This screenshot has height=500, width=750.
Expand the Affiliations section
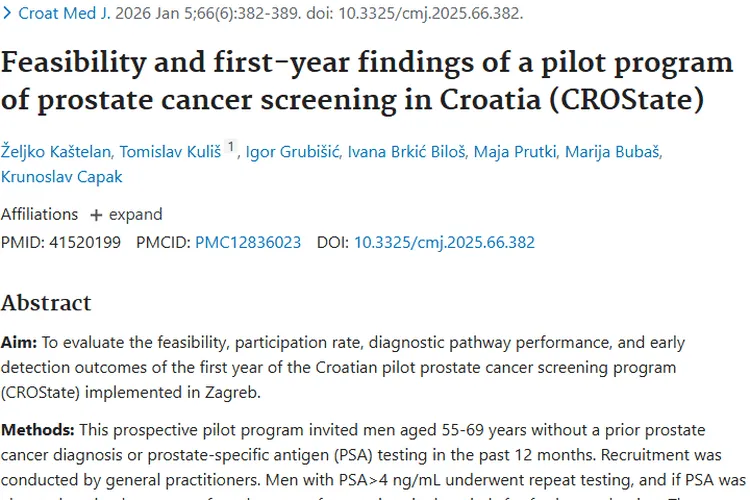point(125,214)
